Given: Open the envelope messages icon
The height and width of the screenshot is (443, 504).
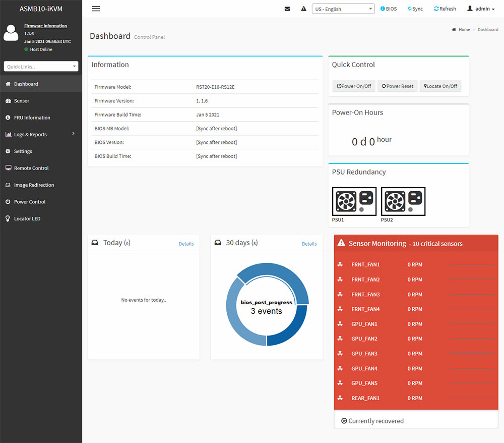Looking at the screenshot, I should [x=287, y=9].
